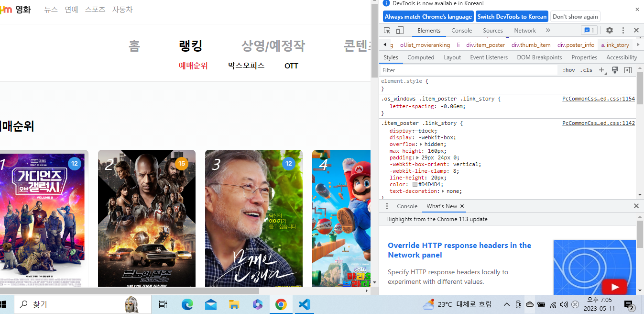Open the Fast X poster ranked 2

click(x=147, y=218)
